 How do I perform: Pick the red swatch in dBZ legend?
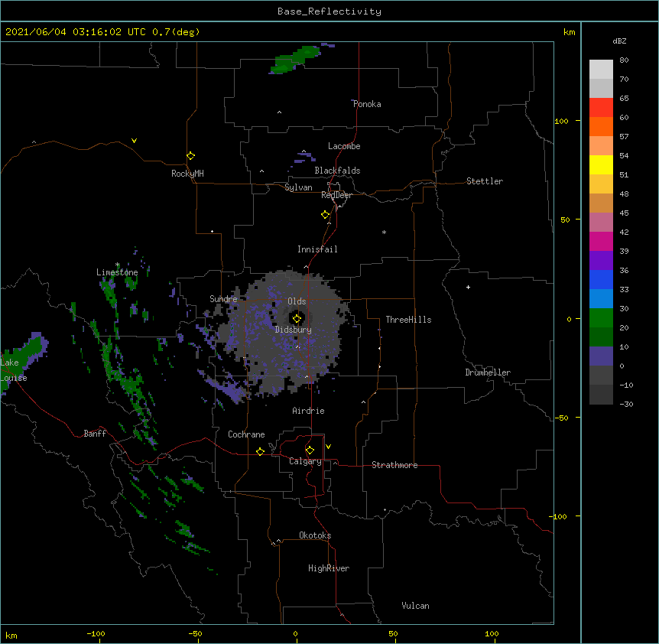tap(601, 107)
